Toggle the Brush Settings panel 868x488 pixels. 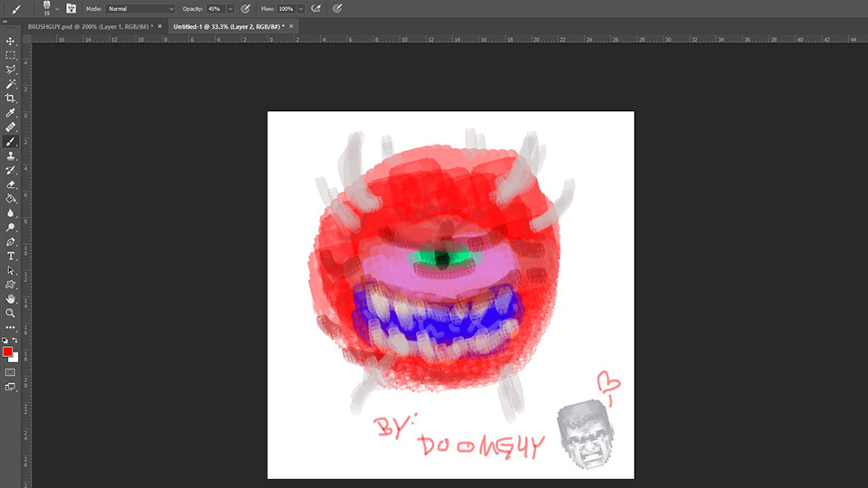[71, 8]
